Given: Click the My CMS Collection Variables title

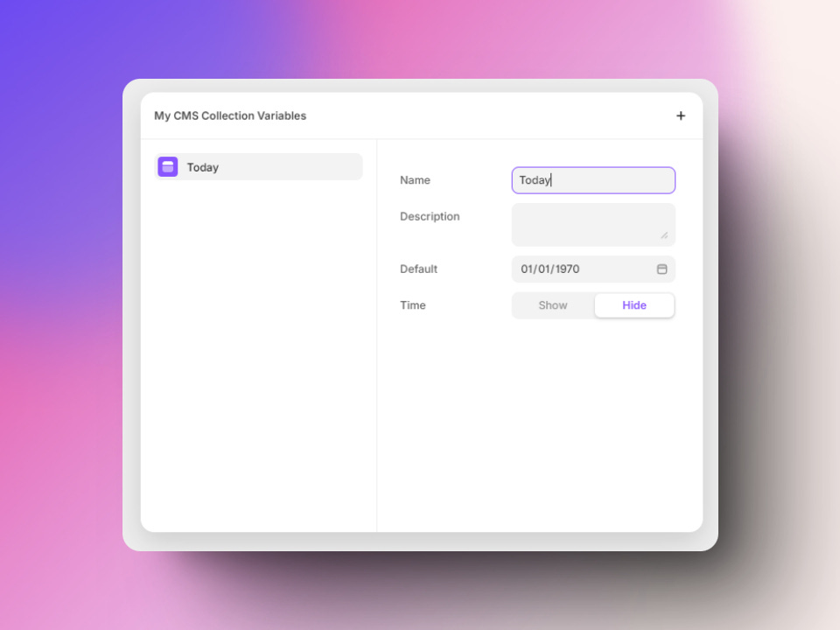Looking at the screenshot, I should [x=230, y=115].
